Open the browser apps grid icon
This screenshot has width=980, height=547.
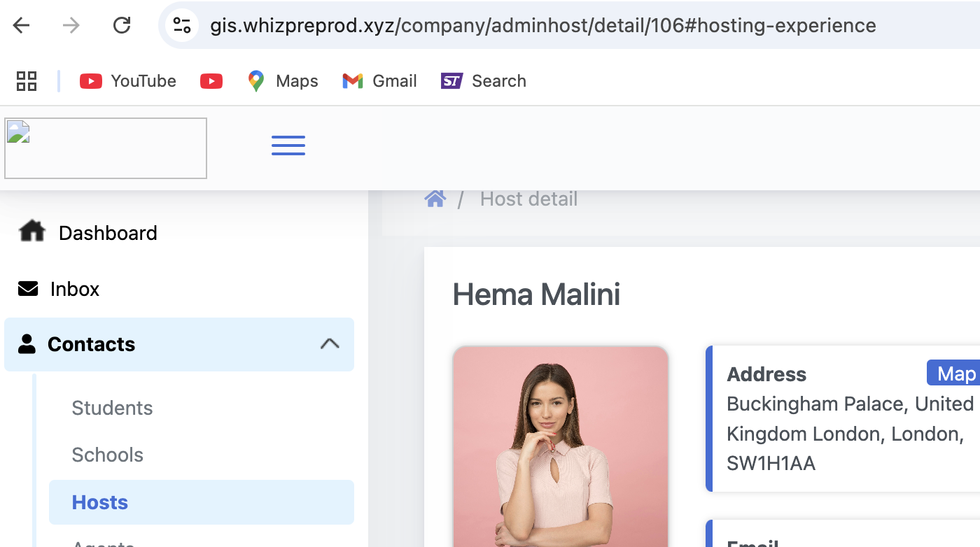pyautogui.click(x=27, y=81)
